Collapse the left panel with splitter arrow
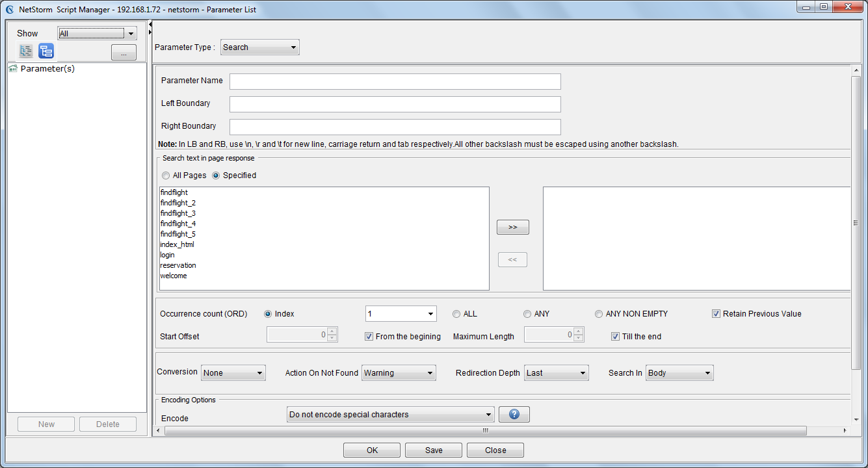 pyautogui.click(x=150, y=24)
